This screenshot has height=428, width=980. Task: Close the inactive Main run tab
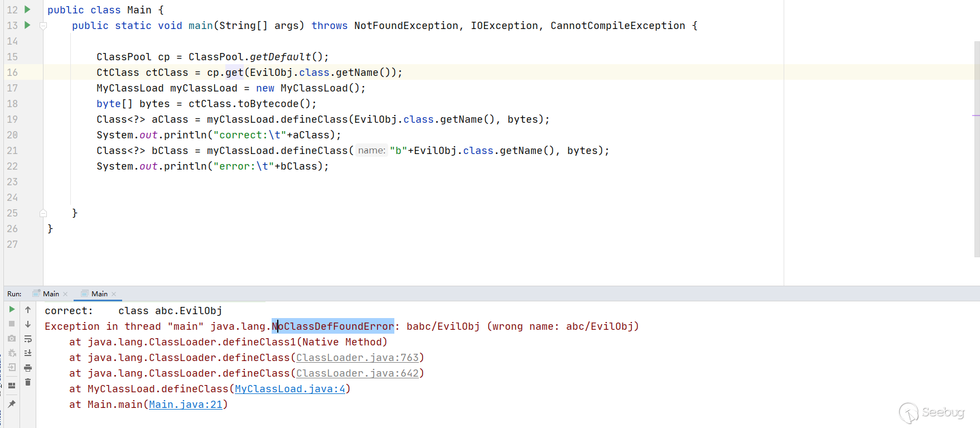pos(65,294)
